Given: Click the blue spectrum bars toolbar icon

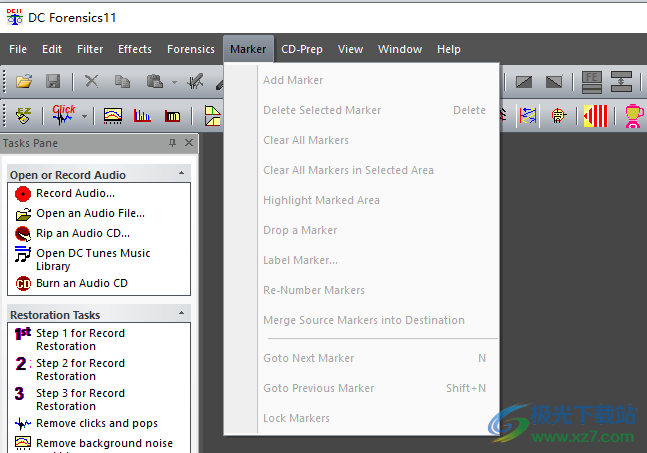Looking at the screenshot, I should 143,116.
